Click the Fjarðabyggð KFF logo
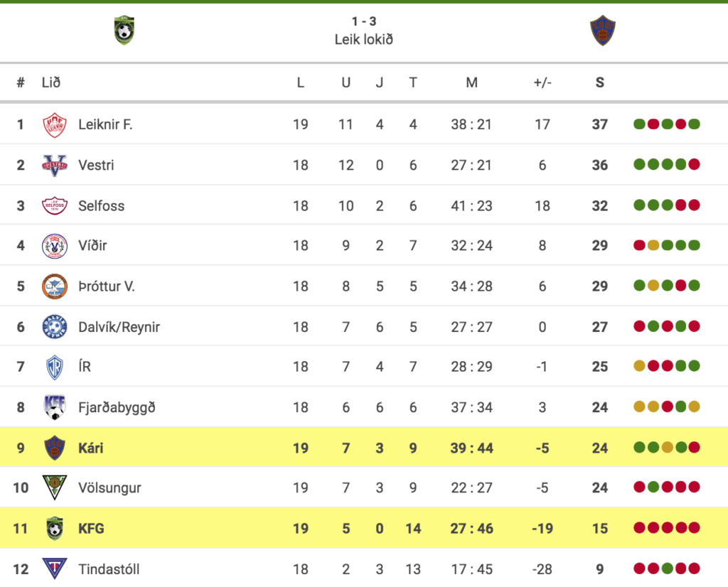Image resolution: width=728 pixels, height=587 pixels. 55,407
